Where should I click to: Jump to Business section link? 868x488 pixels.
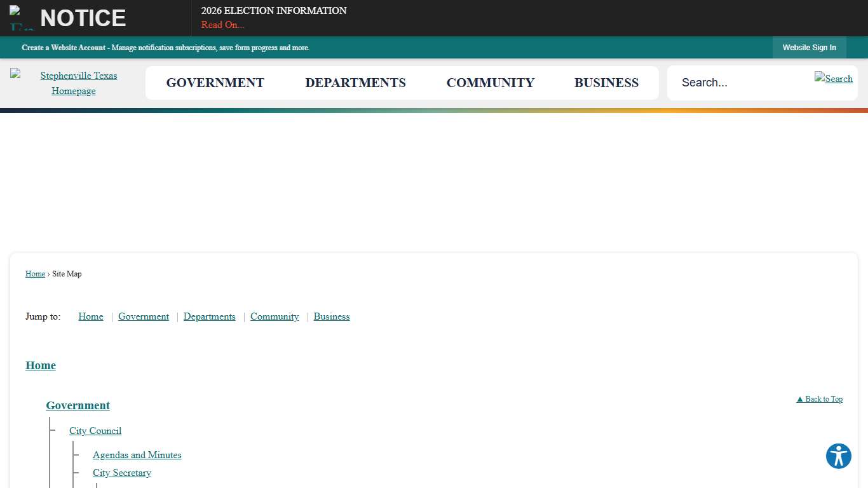[331, 316]
